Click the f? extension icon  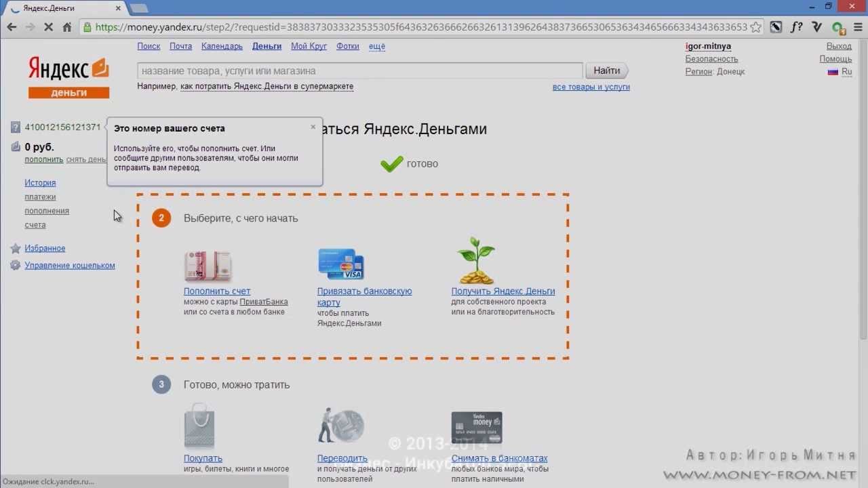(x=797, y=27)
